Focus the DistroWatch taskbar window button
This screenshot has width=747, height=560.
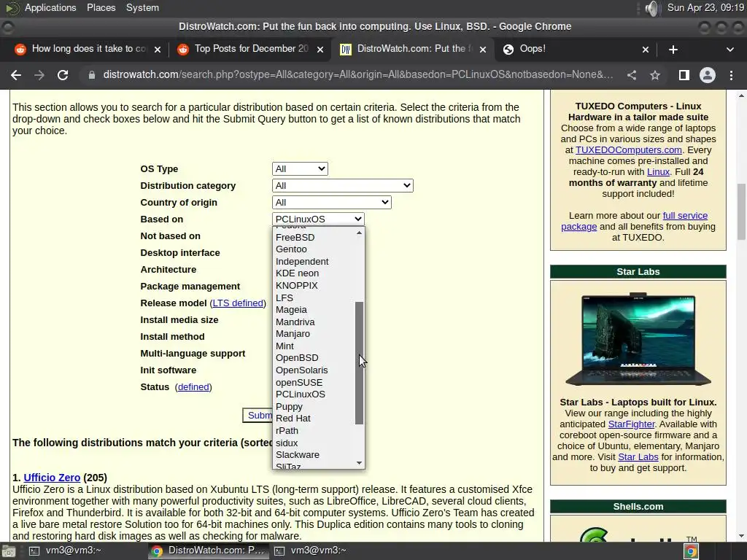coord(208,551)
